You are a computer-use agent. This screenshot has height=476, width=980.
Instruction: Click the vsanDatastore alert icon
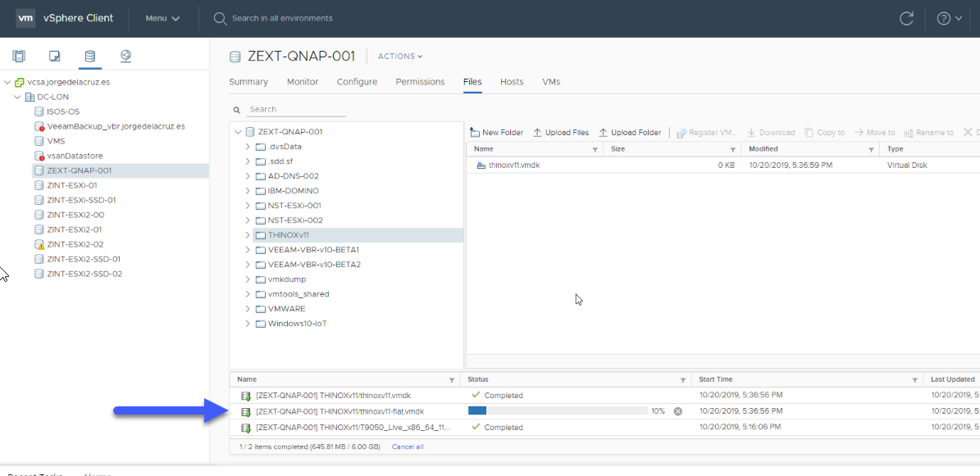tap(39, 156)
